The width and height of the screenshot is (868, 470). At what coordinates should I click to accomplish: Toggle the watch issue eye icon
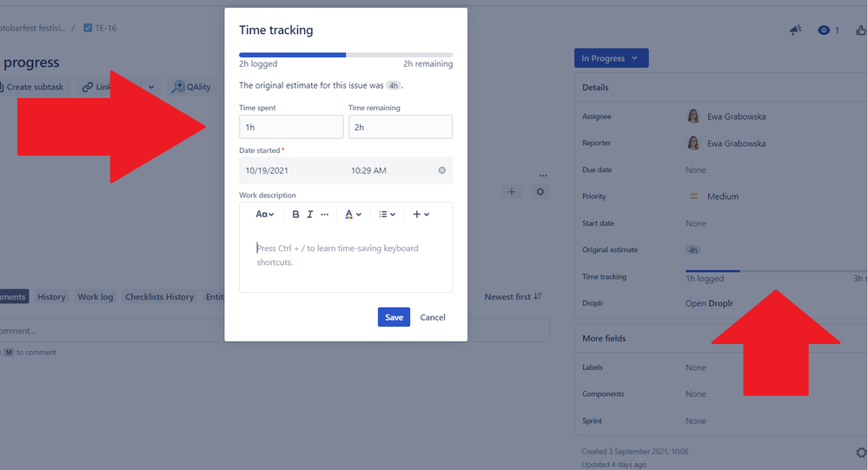pyautogui.click(x=824, y=30)
